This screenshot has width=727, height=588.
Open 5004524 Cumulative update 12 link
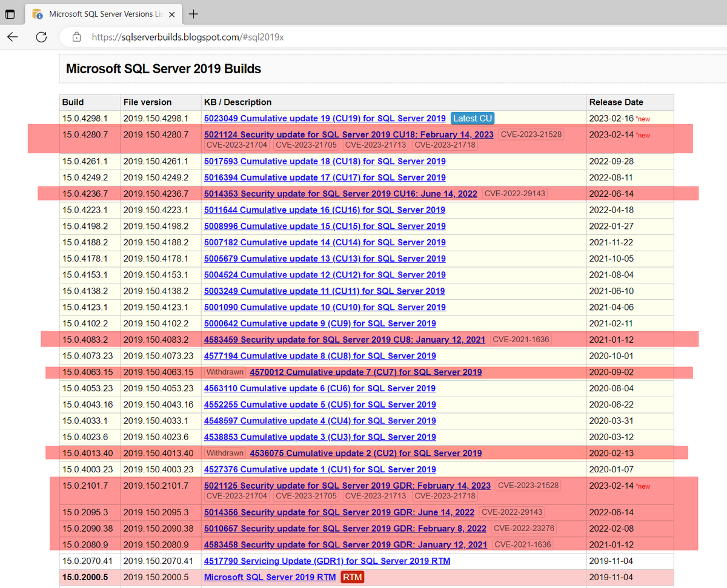point(325,275)
